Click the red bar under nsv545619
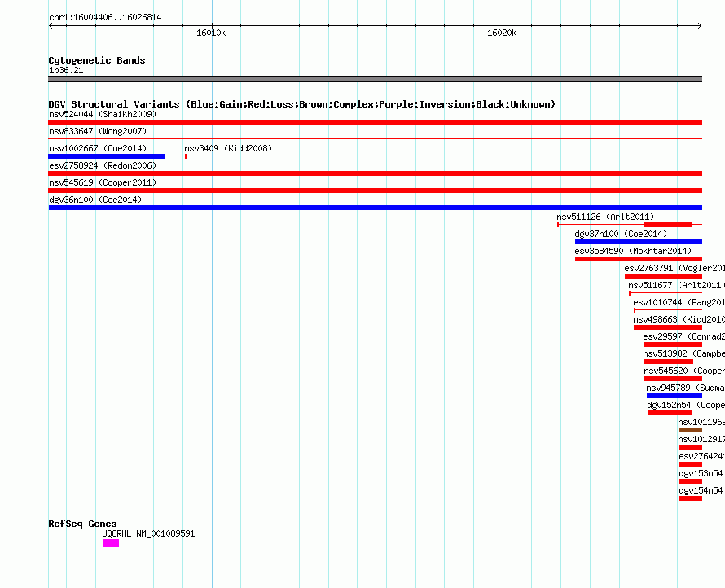 click(375, 191)
